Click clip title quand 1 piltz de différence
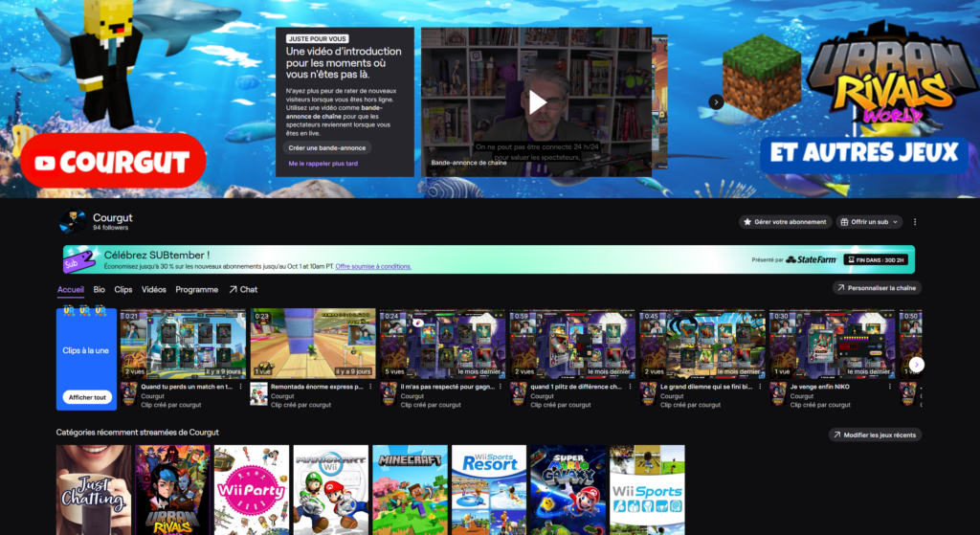Image resolution: width=980 pixels, height=535 pixels. pyautogui.click(x=576, y=387)
